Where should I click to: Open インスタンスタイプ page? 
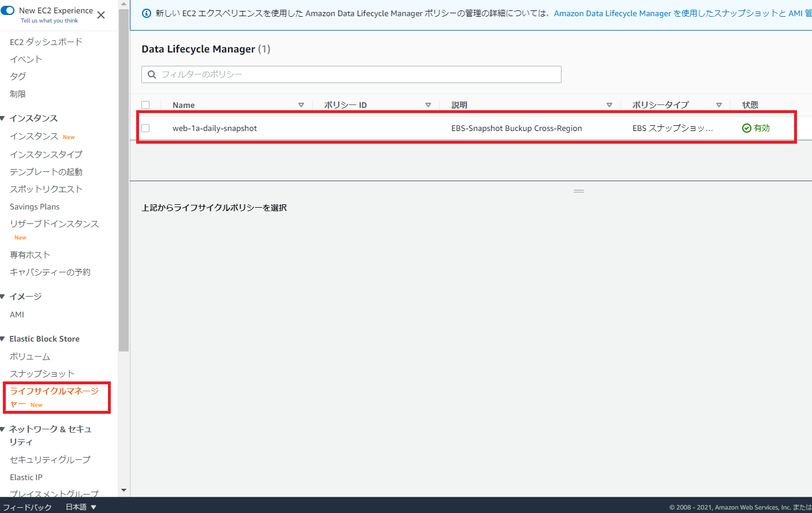pyautogui.click(x=46, y=155)
